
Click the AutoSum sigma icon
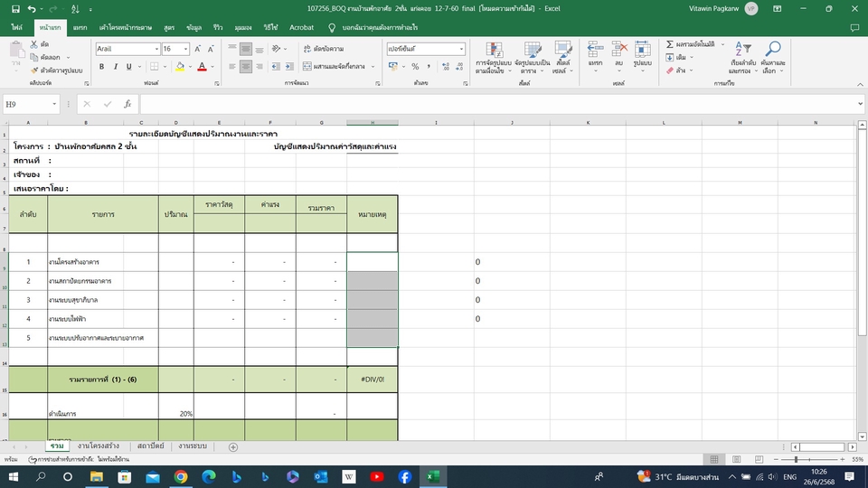tap(670, 43)
